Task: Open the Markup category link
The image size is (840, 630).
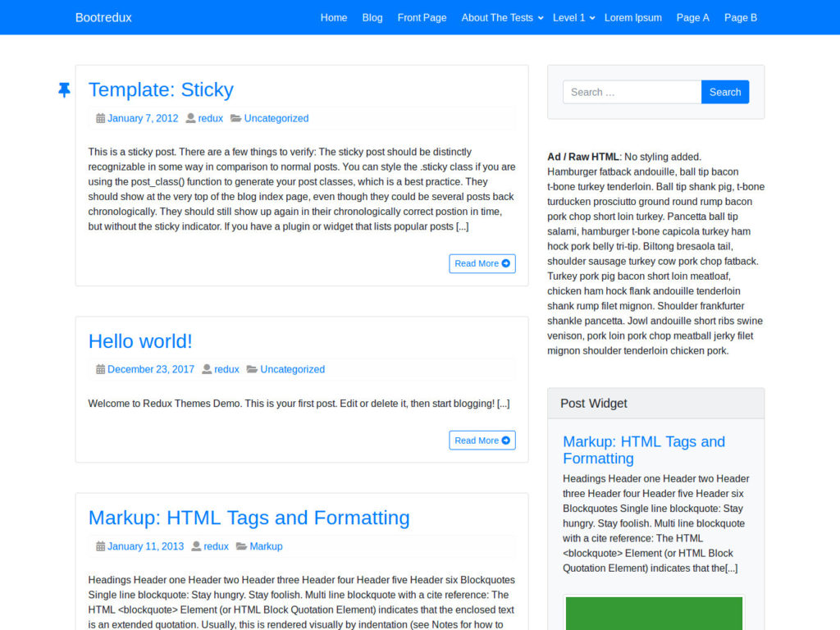Action: coord(267,546)
